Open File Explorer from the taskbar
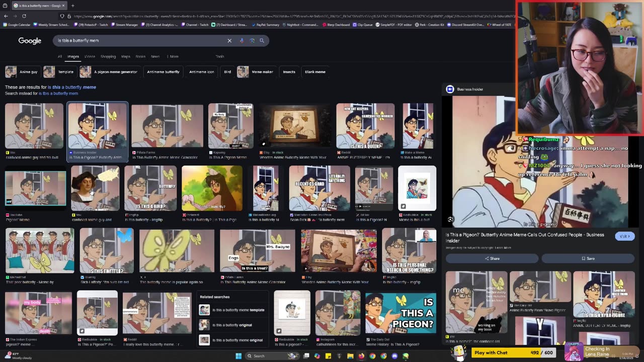644x362 pixels. pyautogui.click(x=350, y=356)
